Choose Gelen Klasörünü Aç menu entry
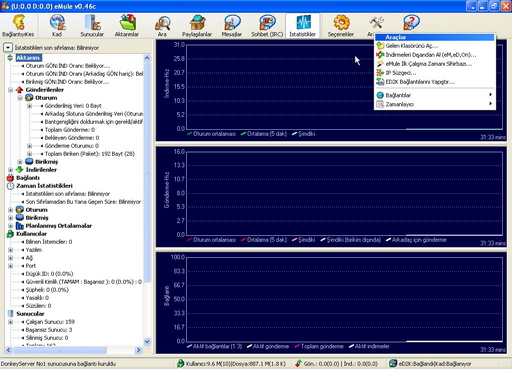Viewport: 512px width, 369px height. pos(435,46)
